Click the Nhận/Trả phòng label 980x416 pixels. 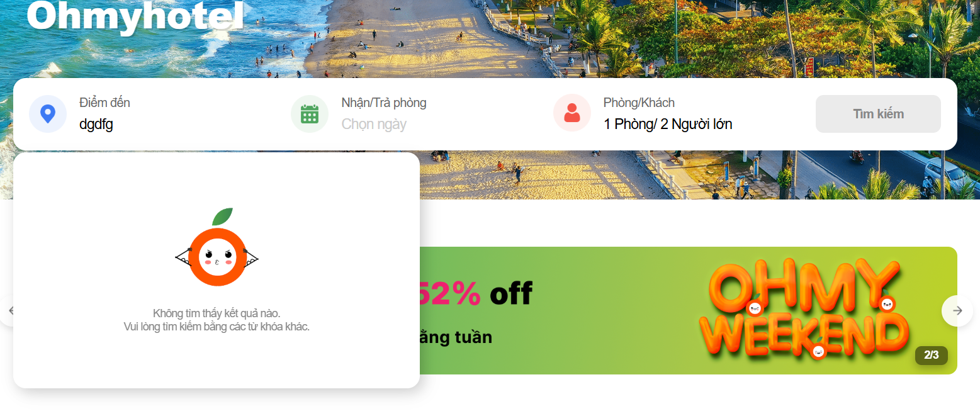click(x=384, y=103)
